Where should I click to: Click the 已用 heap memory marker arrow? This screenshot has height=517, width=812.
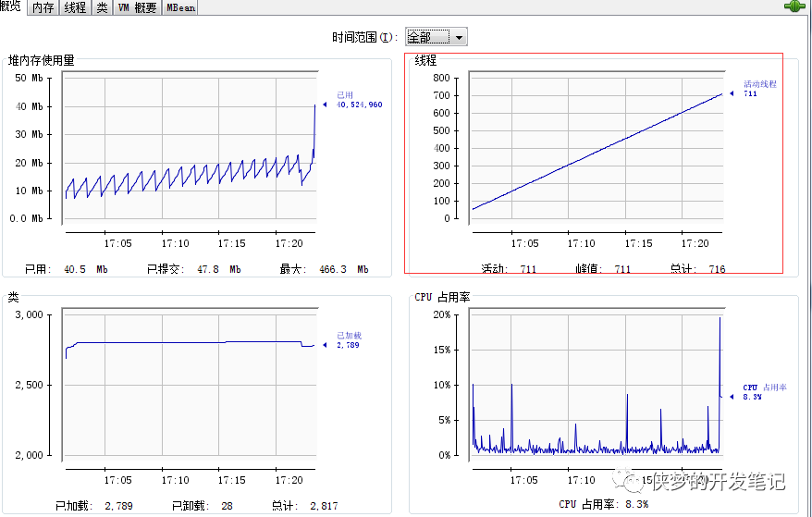(325, 105)
